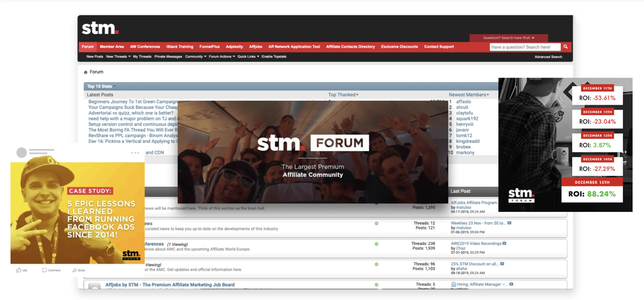Open newest member markony profile
This screenshot has height=300, width=644.
[x=465, y=153]
